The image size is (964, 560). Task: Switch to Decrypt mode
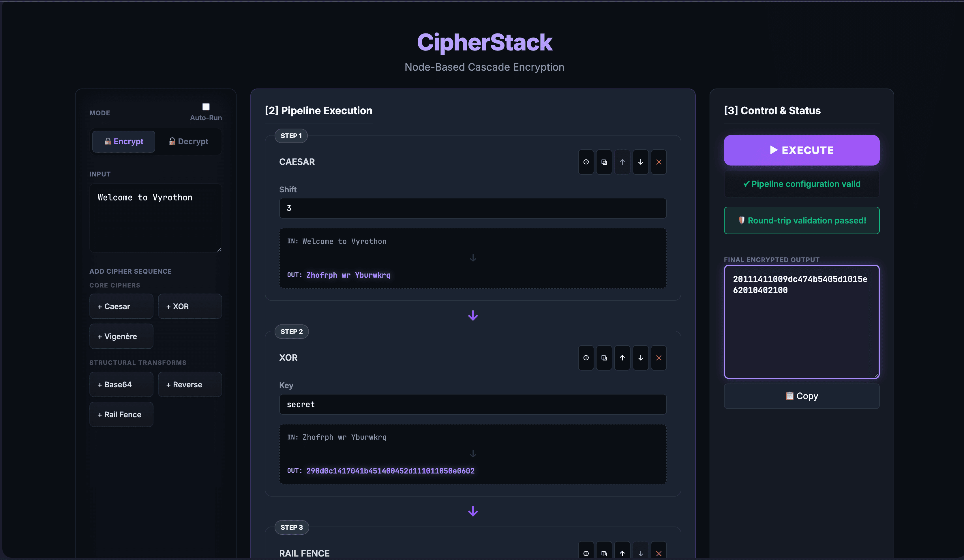[189, 142]
